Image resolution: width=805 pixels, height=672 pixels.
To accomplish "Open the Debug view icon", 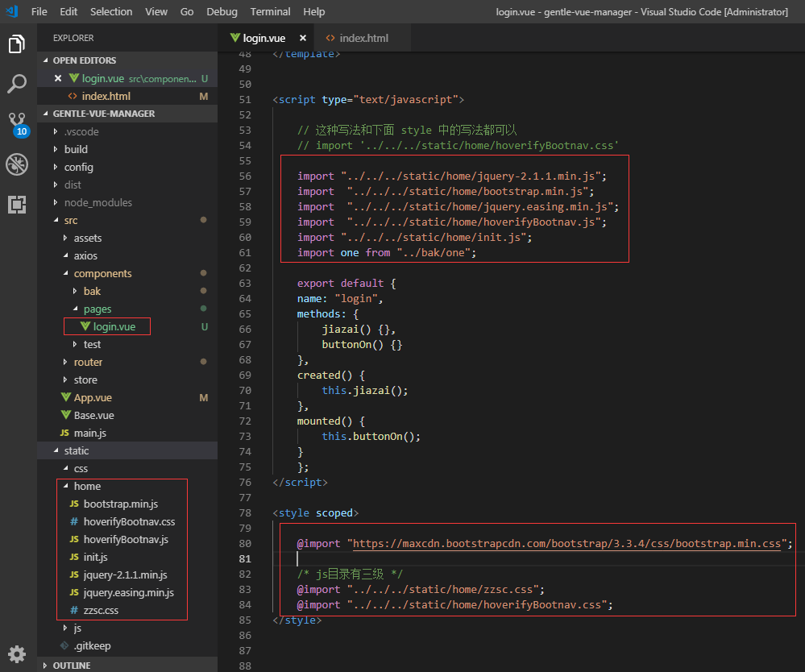I will click(17, 165).
